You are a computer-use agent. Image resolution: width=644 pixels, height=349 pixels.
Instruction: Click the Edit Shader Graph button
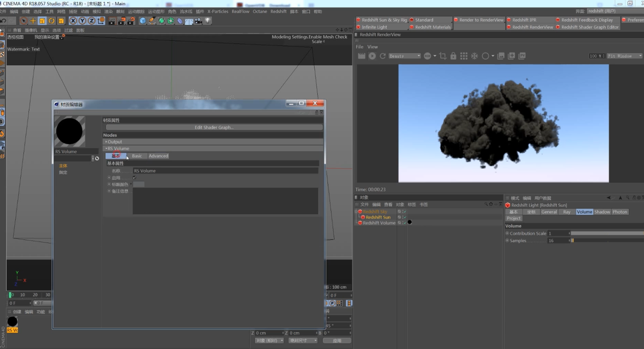[214, 127]
